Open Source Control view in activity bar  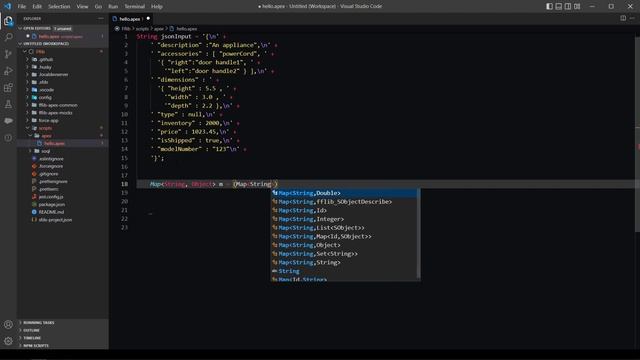(x=8, y=54)
